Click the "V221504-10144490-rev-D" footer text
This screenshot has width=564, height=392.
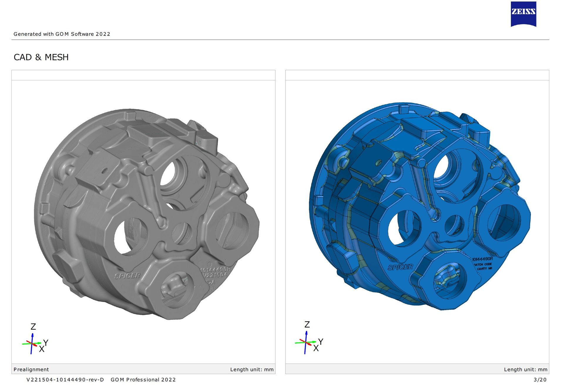click(x=65, y=380)
